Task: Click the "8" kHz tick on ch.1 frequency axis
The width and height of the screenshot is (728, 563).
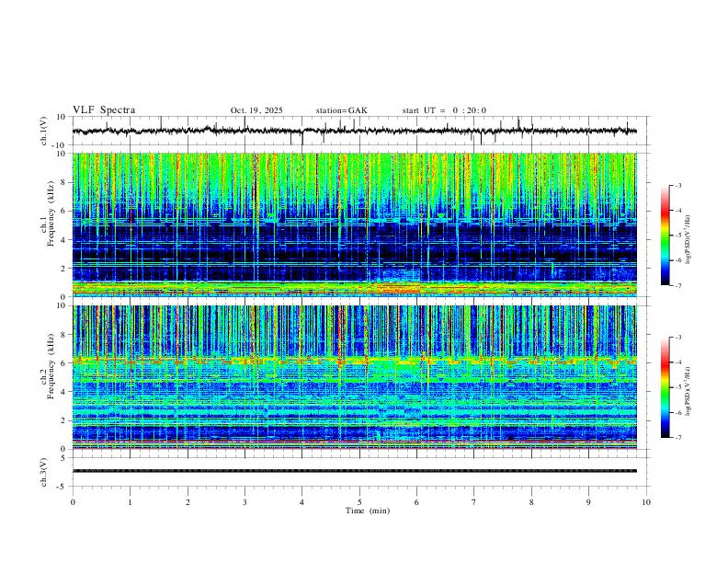Action: 64,182
